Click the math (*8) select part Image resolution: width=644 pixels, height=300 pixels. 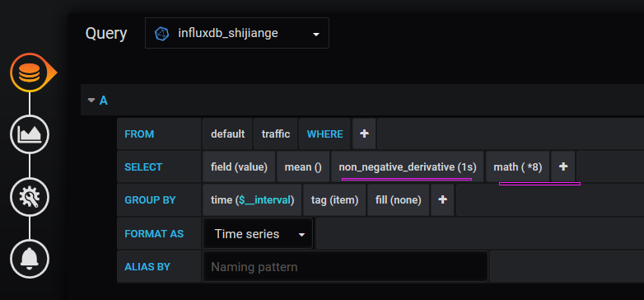tap(517, 166)
